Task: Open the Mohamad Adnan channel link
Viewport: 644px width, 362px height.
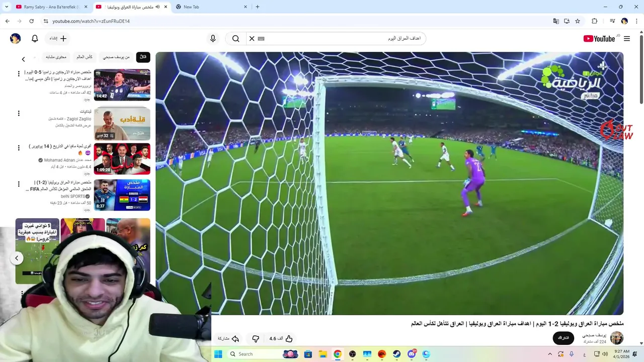Action: pos(67,160)
